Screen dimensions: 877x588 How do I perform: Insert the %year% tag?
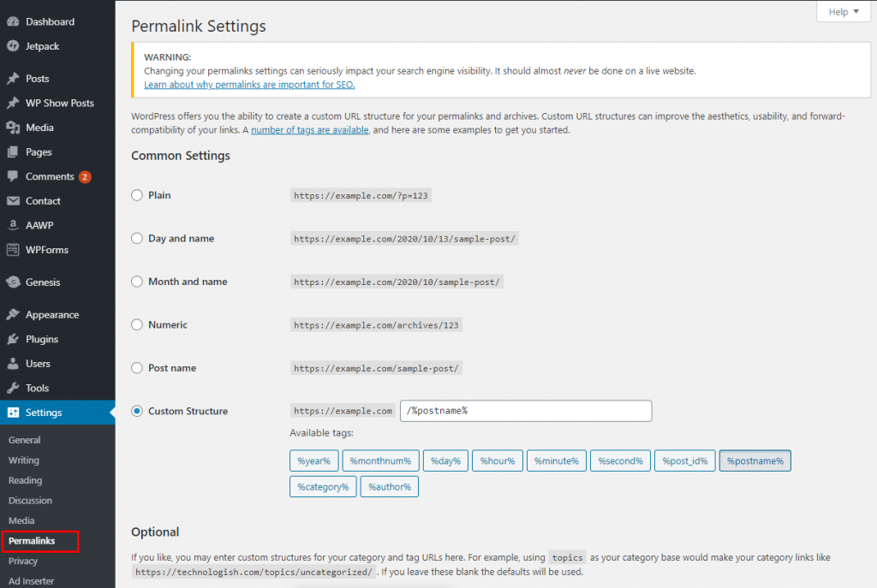click(x=313, y=461)
